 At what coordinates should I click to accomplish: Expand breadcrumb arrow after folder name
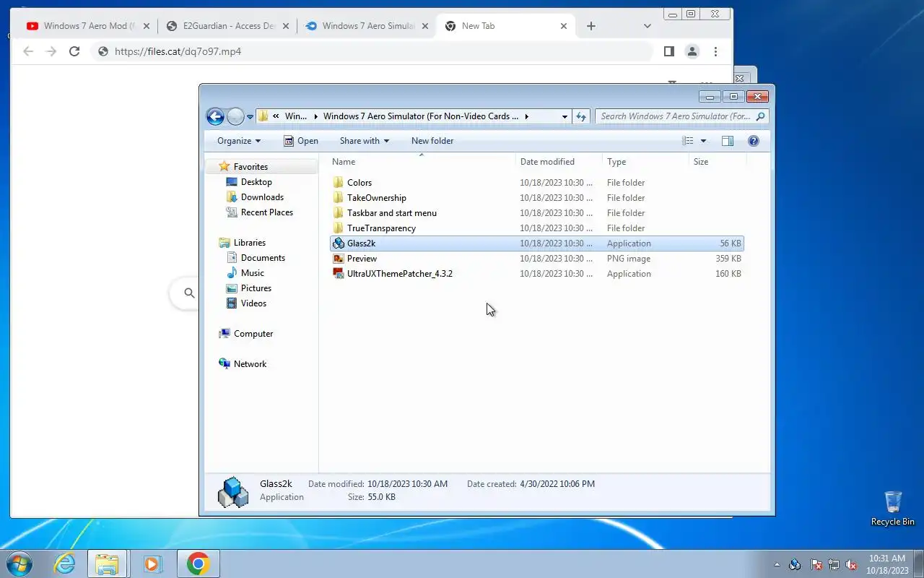tap(527, 116)
